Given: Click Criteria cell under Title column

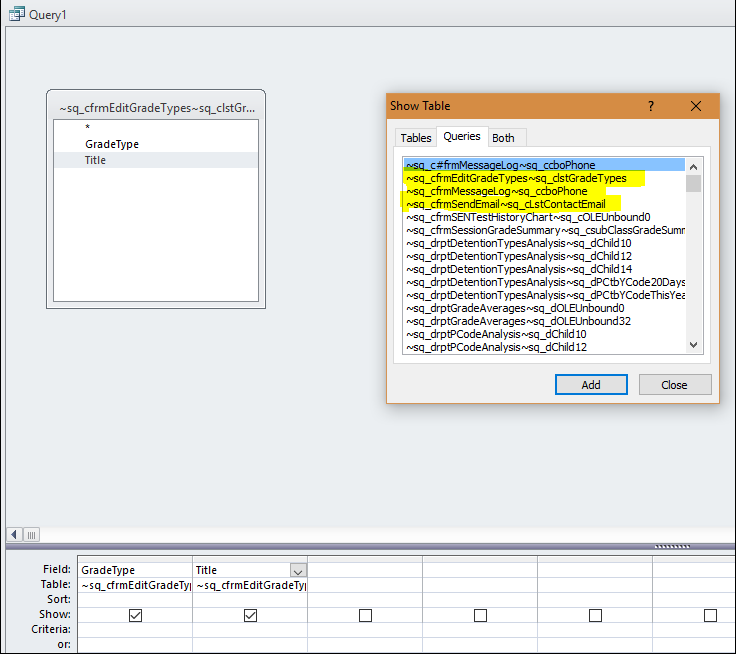Looking at the screenshot, I should (x=250, y=630).
